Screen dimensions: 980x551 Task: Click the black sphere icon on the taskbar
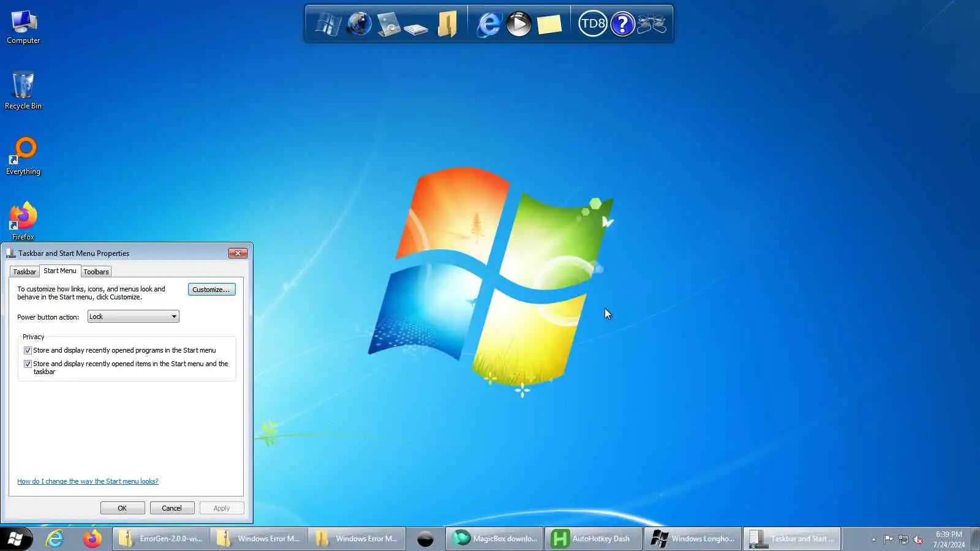(x=426, y=539)
